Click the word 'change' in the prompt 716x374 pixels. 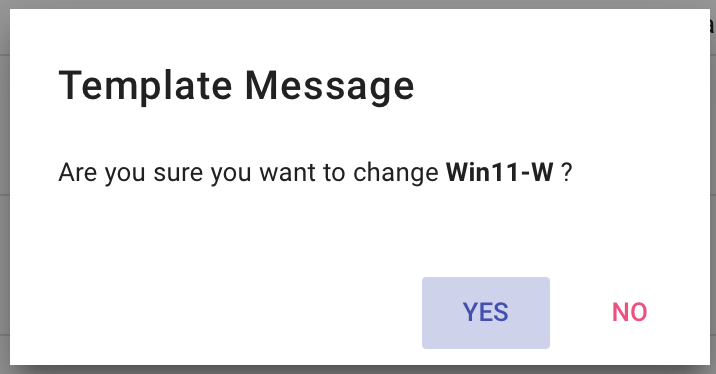396,173
